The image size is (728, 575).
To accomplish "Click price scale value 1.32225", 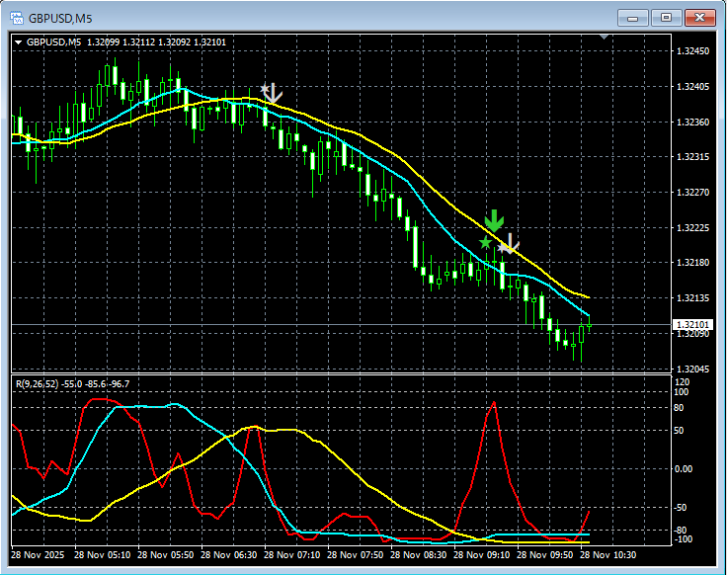I will point(693,227).
